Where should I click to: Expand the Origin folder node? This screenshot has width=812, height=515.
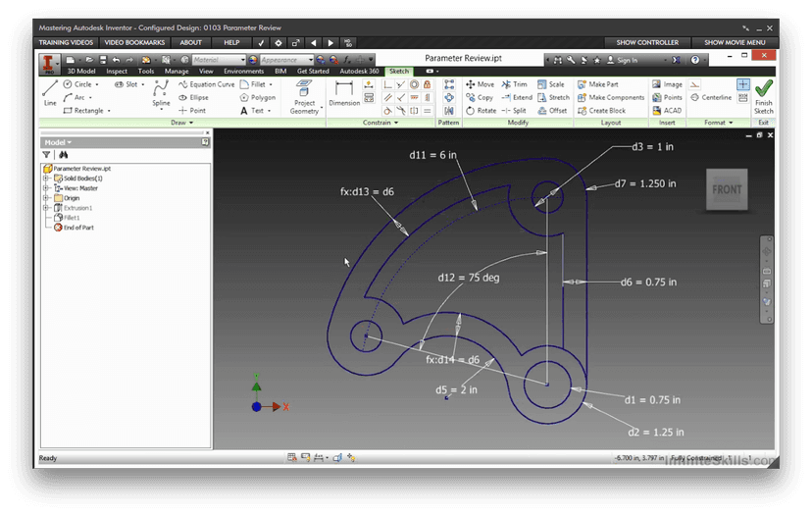click(x=46, y=198)
